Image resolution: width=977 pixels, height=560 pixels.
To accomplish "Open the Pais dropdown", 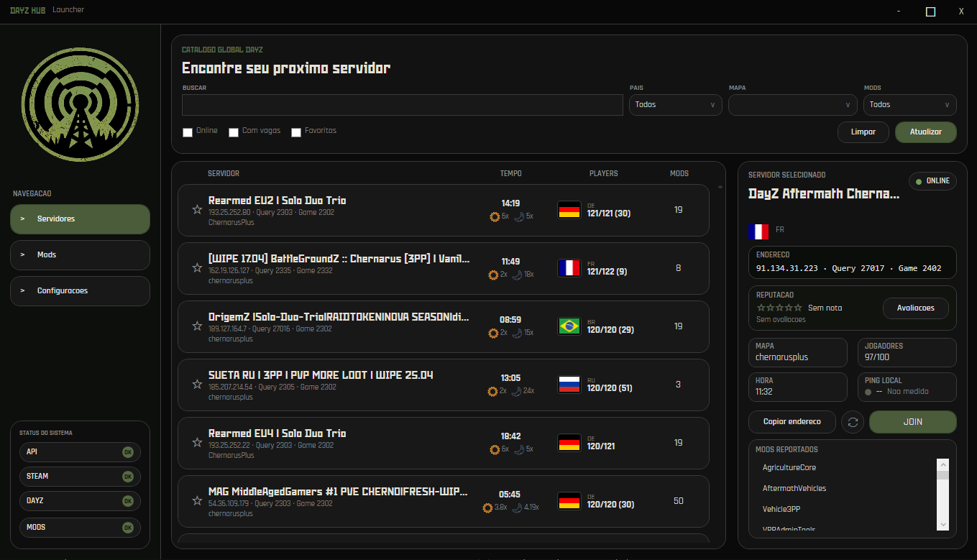I will (x=676, y=105).
